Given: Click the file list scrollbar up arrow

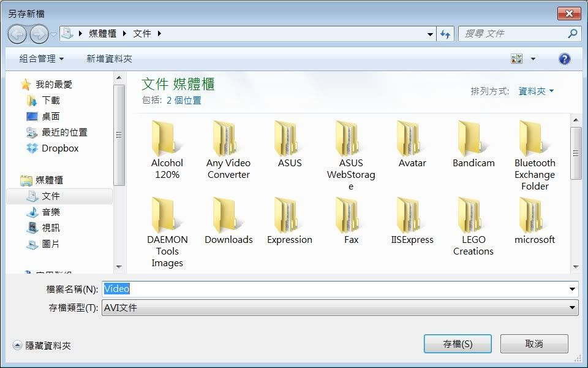Looking at the screenshot, I should tap(576, 120).
